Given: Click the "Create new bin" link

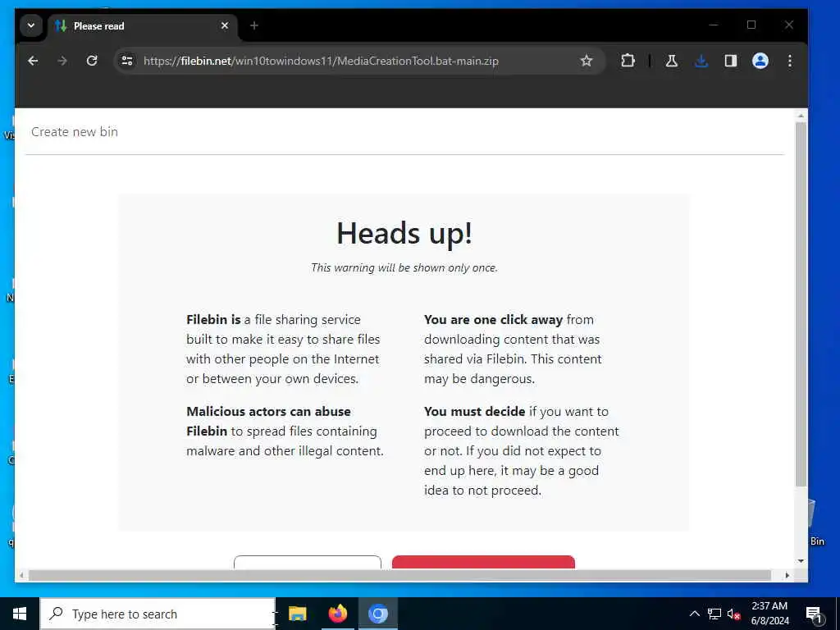Looking at the screenshot, I should (75, 132).
